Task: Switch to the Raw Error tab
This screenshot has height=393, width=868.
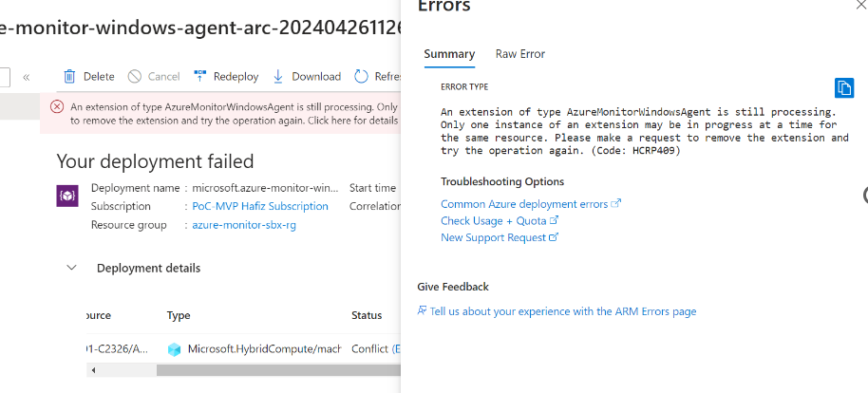Action: pyautogui.click(x=520, y=54)
